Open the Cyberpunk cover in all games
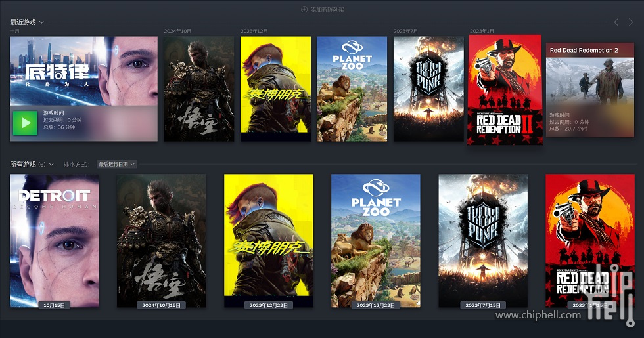The height and width of the screenshot is (338, 644). (x=269, y=241)
